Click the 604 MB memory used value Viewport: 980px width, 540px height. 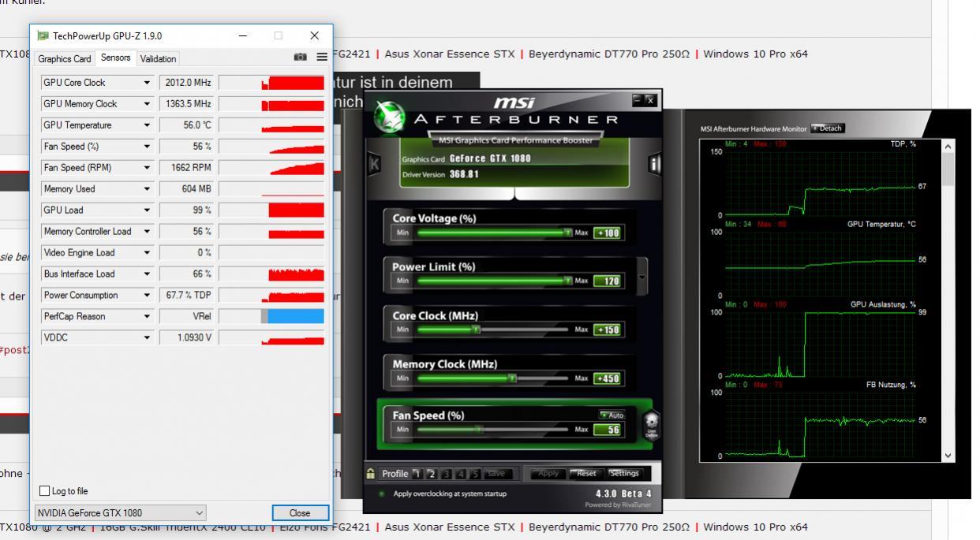(187, 189)
